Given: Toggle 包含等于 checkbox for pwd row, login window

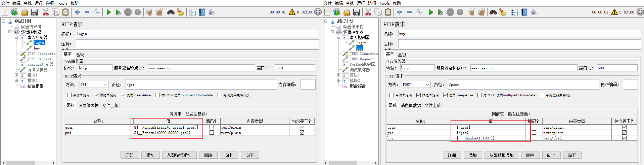Looking at the screenshot, I should point(302,133).
